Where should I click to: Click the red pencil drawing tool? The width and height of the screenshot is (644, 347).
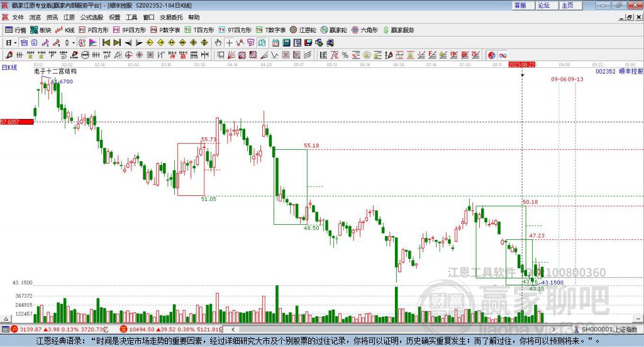click(9, 55)
